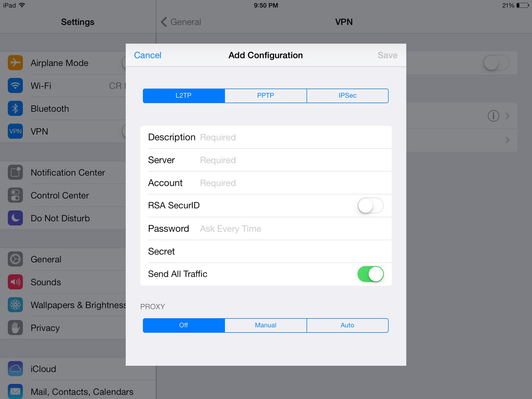Click the Bluetooth settings icon
This screenshot has height=399, width=532.
tap(15, 109)
